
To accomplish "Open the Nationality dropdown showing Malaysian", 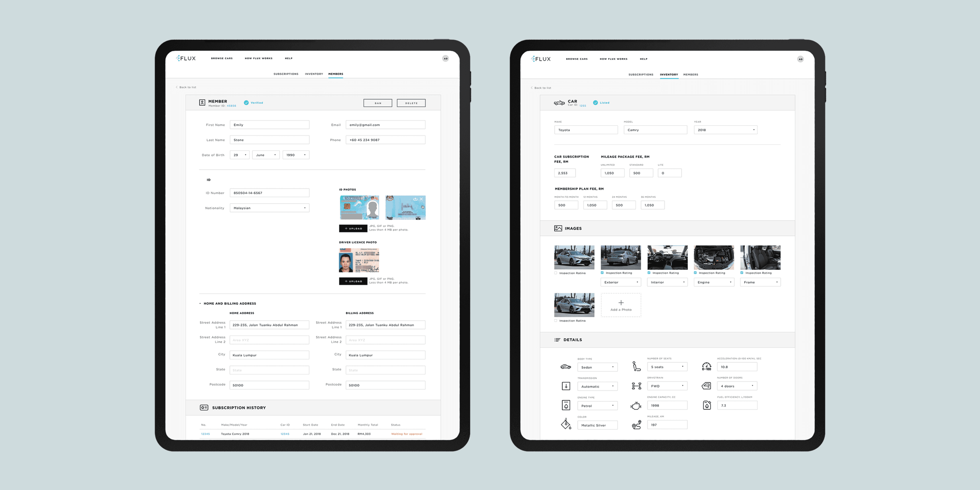I will 269,208.
